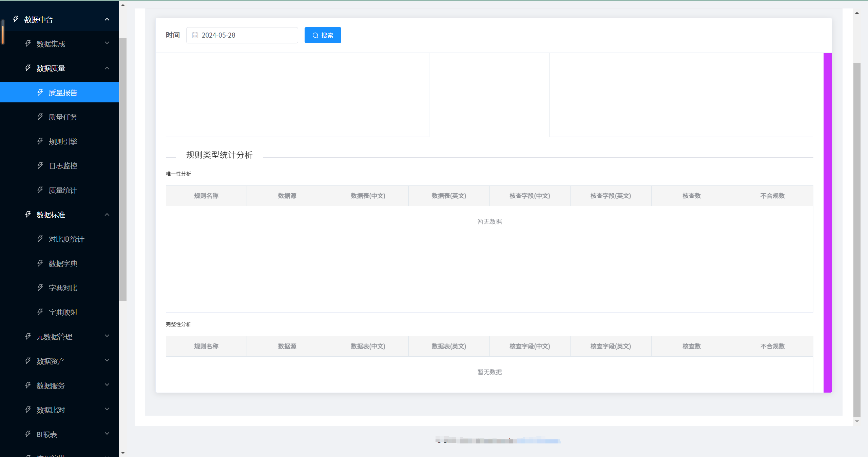
Task: Click the lightning icon beside 数据标准
Action: (x=28, y=214)
